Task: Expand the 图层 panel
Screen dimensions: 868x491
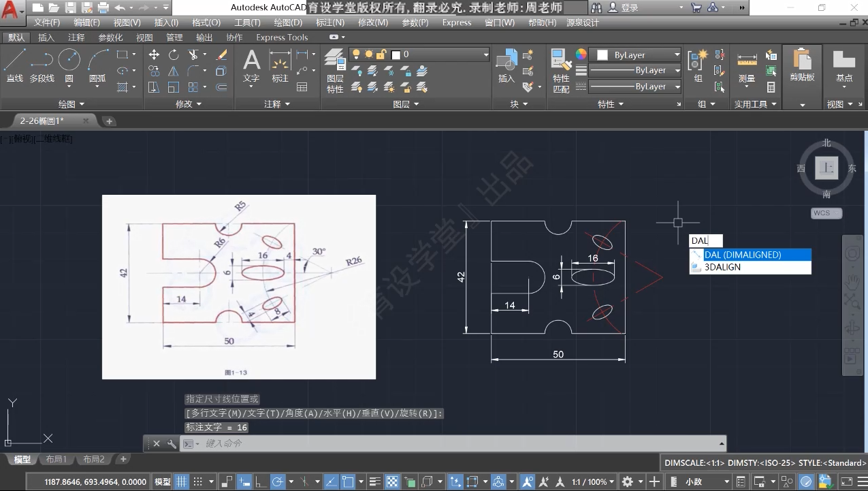Action: 406,104
